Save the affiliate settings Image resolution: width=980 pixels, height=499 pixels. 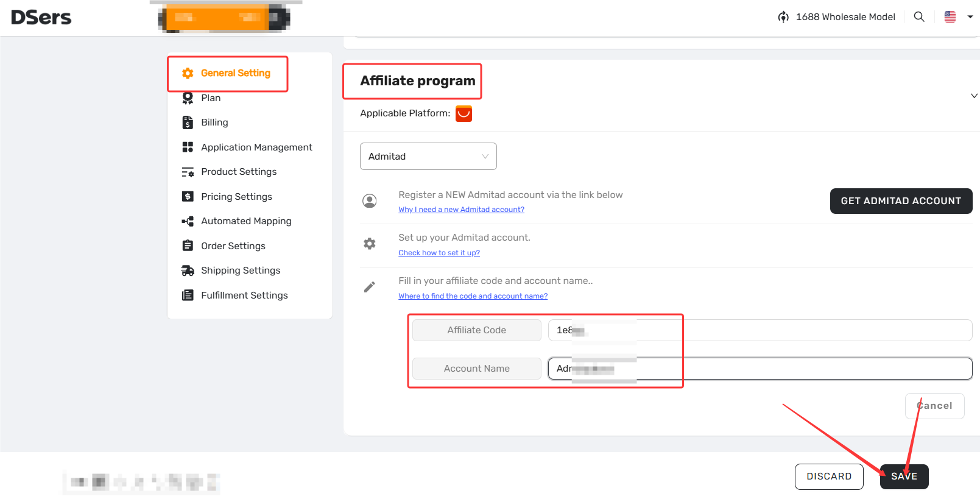904,476
